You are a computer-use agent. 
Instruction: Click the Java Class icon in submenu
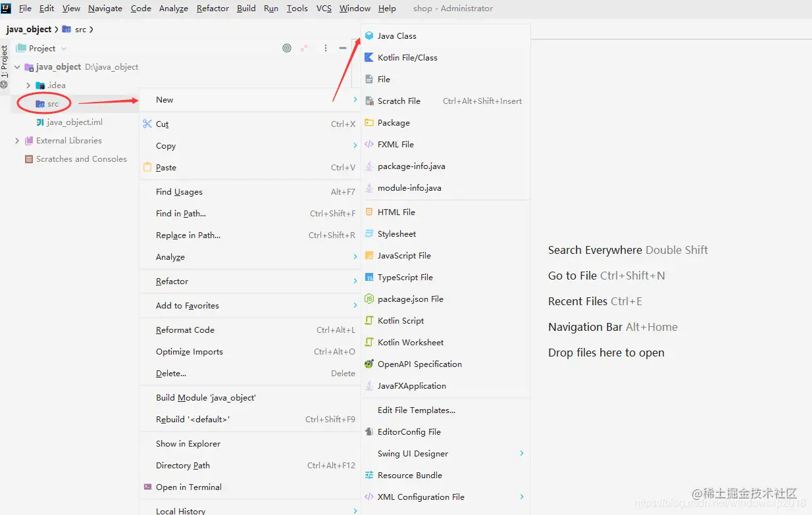click(x=369, y=36)
